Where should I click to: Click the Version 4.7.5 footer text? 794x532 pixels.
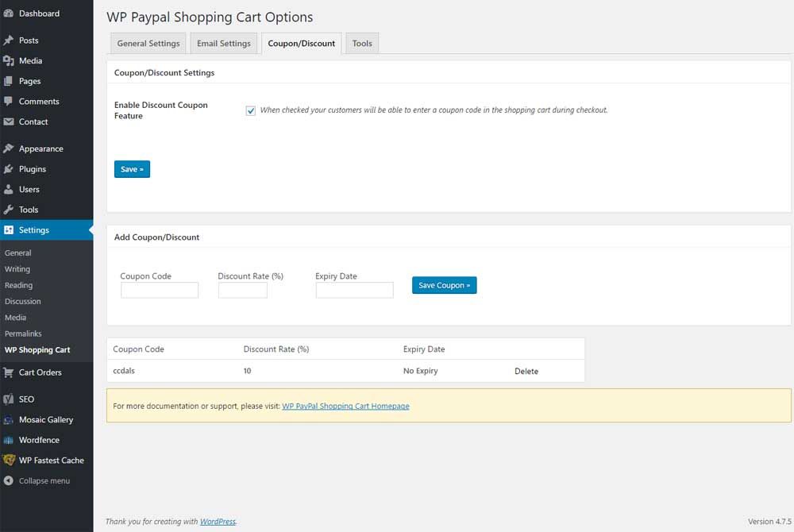769,522
